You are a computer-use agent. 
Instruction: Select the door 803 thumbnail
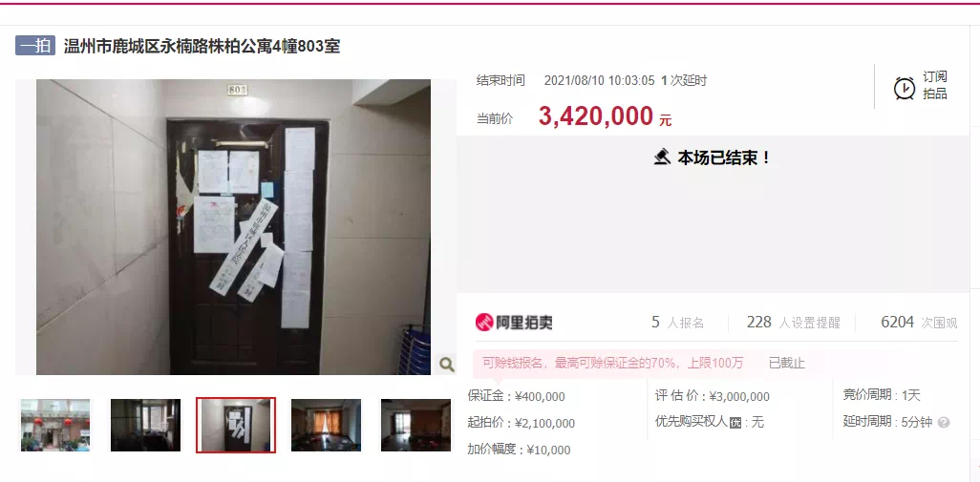pyautogui.click(x=236, y=425)
